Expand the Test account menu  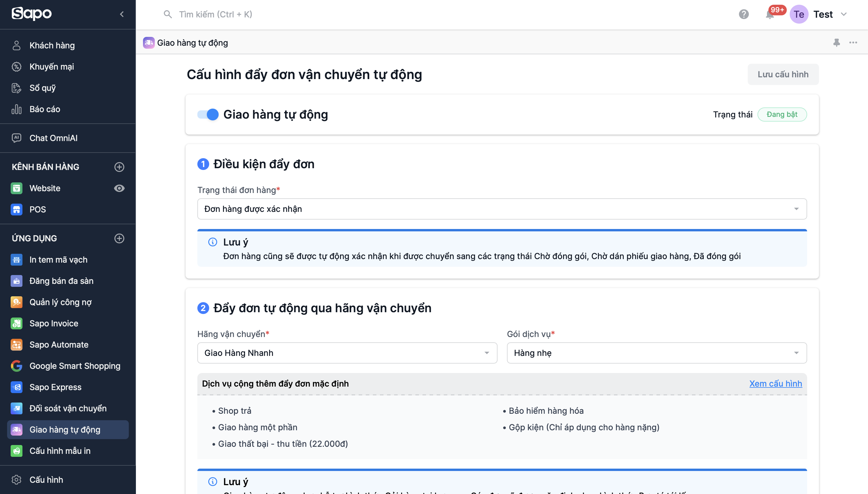click(x=843, y=14)
